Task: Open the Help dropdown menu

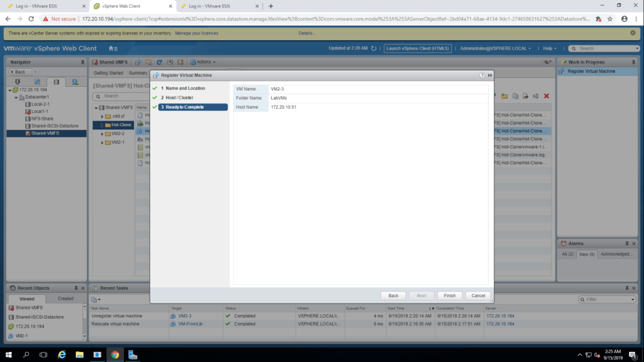Action: (x=551, y=48)
